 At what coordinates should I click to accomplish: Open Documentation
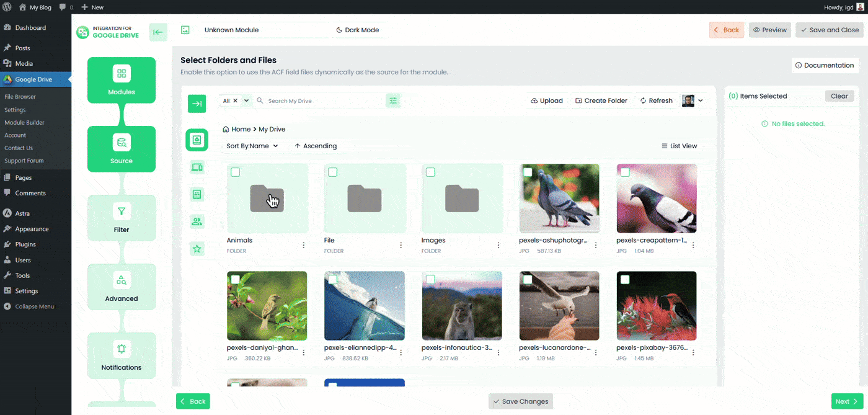(x=825, y=65)
